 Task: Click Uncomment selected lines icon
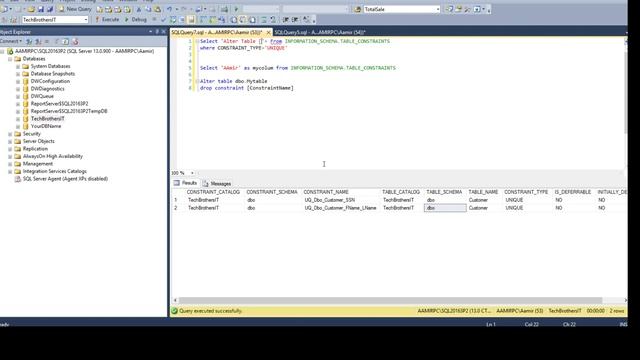click(273, 19)
